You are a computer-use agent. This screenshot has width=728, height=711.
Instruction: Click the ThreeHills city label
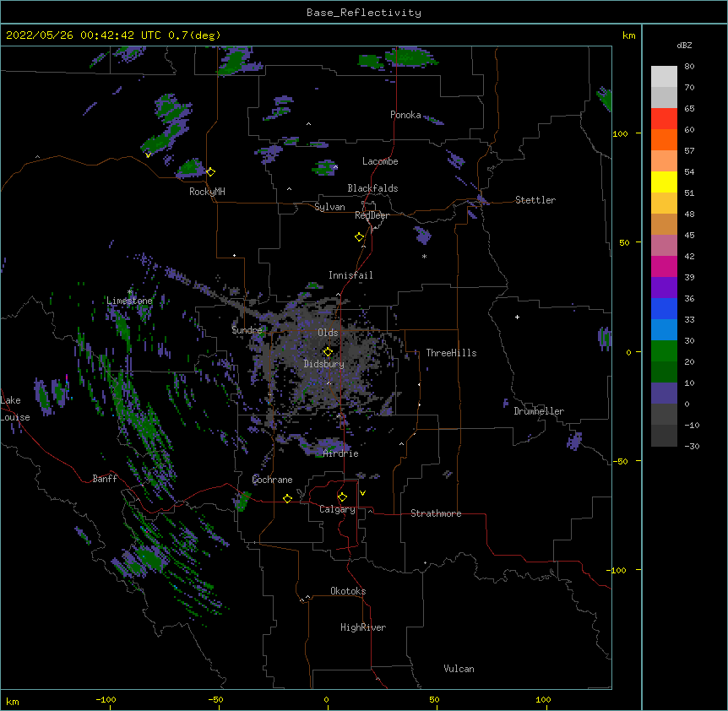pos(451,353)
